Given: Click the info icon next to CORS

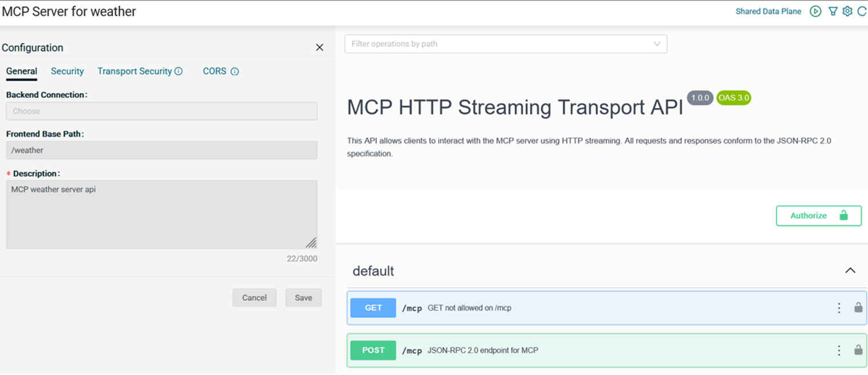Looking at the screenshot, I should (235, 71).
